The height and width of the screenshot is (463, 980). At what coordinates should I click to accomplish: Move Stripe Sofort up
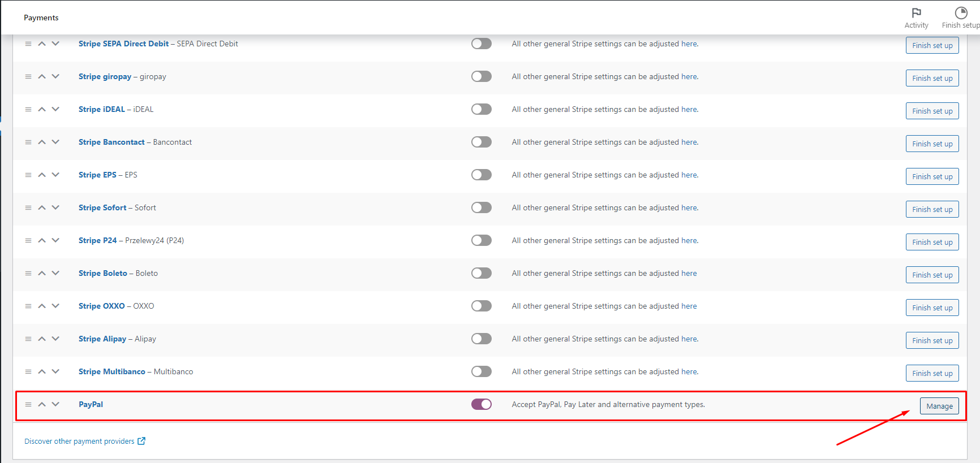[x=42, y=207]
